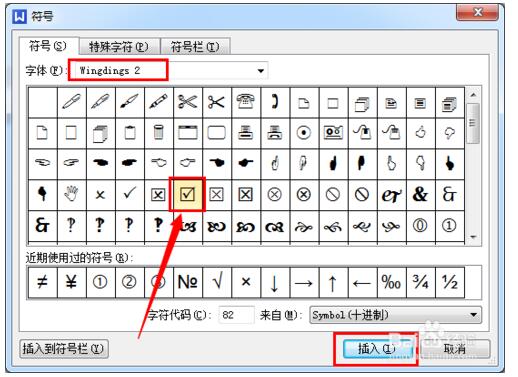The image size is (518, 377).
Task: Pick the telephone handset symbol
Action: pyautogui.click(x=275, y=102)
